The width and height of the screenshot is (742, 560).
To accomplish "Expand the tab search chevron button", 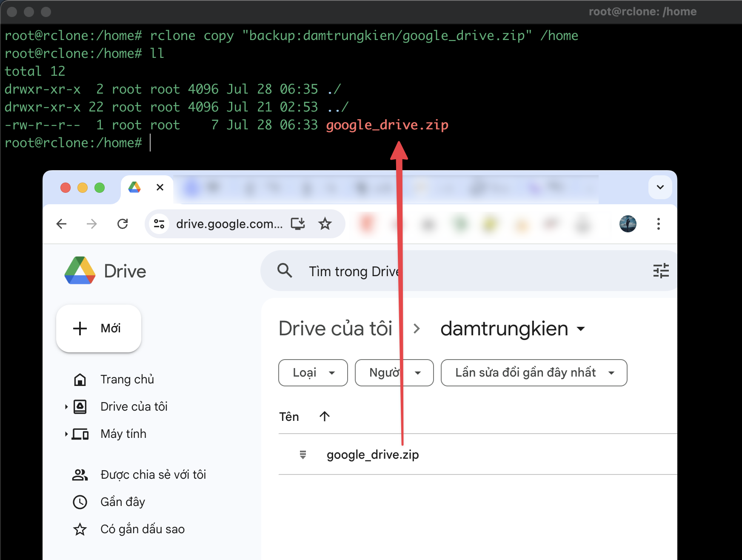I will [x=660, y=187].
